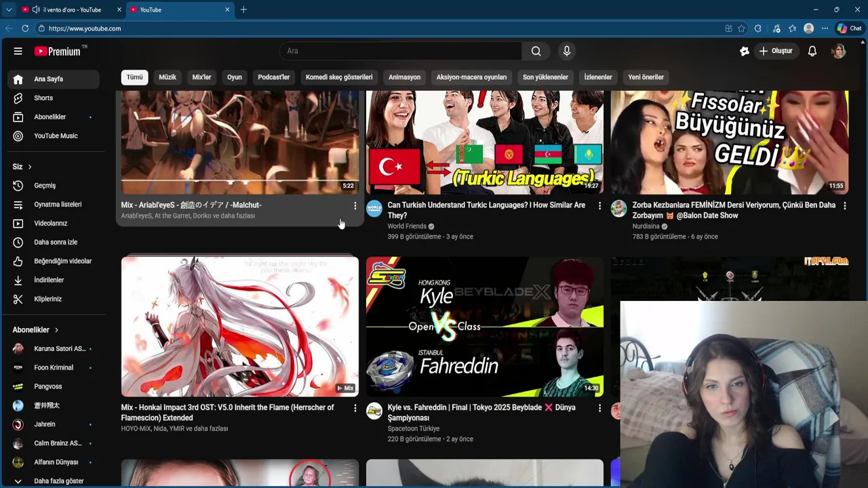Open options for Turkic Languages video
Image resolution: width=868 pixels, height=488 pixels.
tap(599, 205)
